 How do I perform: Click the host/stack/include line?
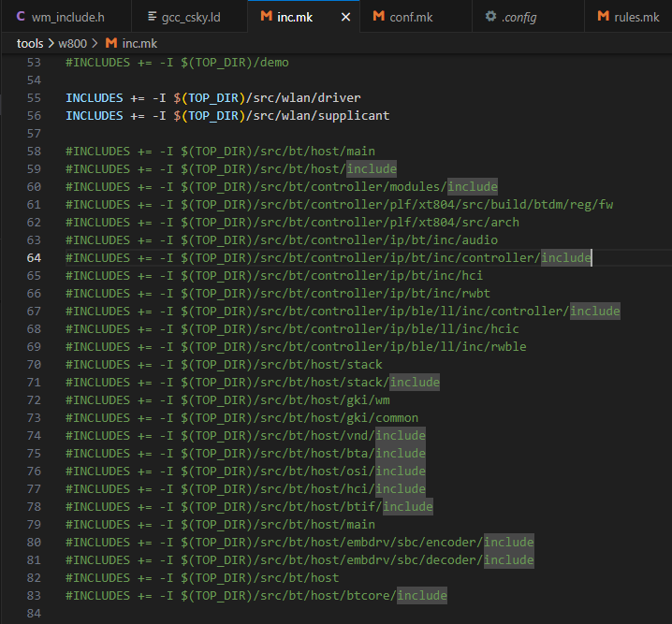tap(253, 383)
